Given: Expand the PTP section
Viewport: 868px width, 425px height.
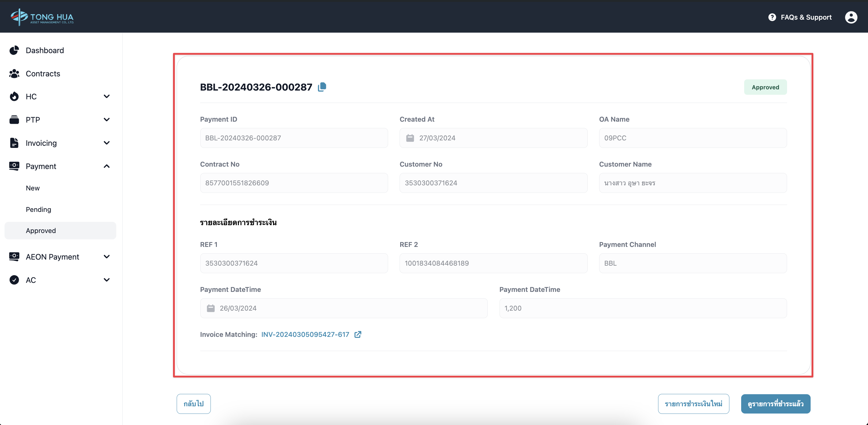Looking at the screenshot, I should 107,120.
